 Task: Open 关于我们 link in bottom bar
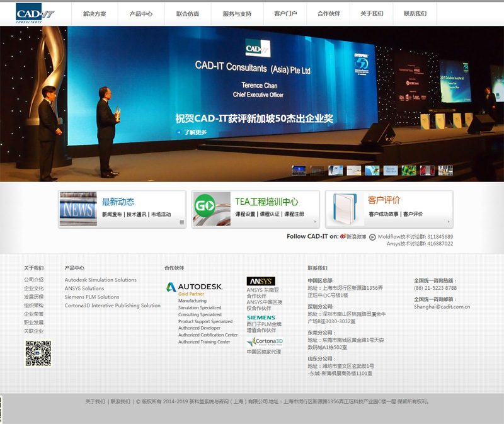[95, 401]
